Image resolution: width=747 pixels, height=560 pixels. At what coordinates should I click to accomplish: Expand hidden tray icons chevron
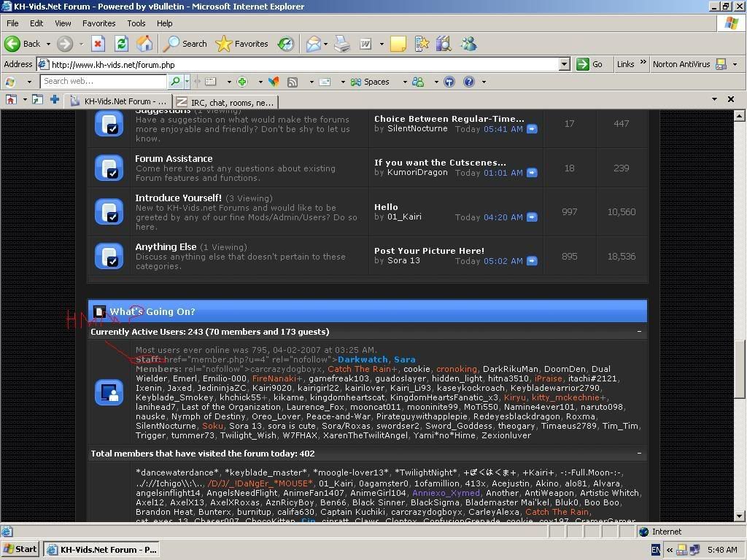point(670,550)
